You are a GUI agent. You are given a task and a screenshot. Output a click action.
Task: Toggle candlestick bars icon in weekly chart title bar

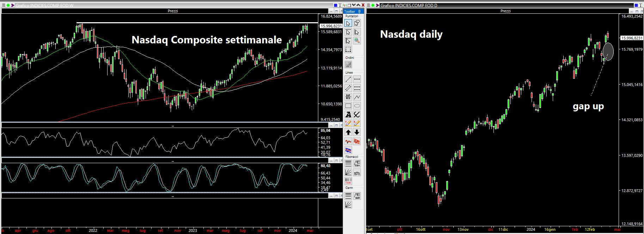(345, 5)
